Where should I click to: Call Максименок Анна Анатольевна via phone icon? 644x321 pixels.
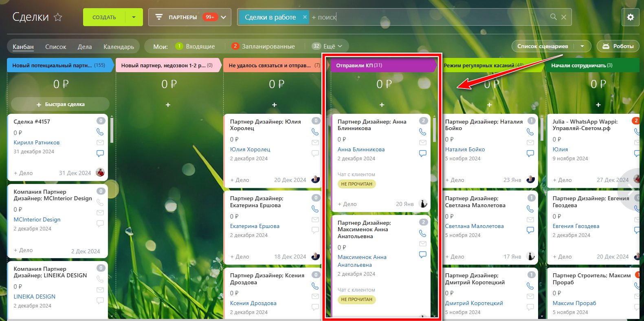422,233
